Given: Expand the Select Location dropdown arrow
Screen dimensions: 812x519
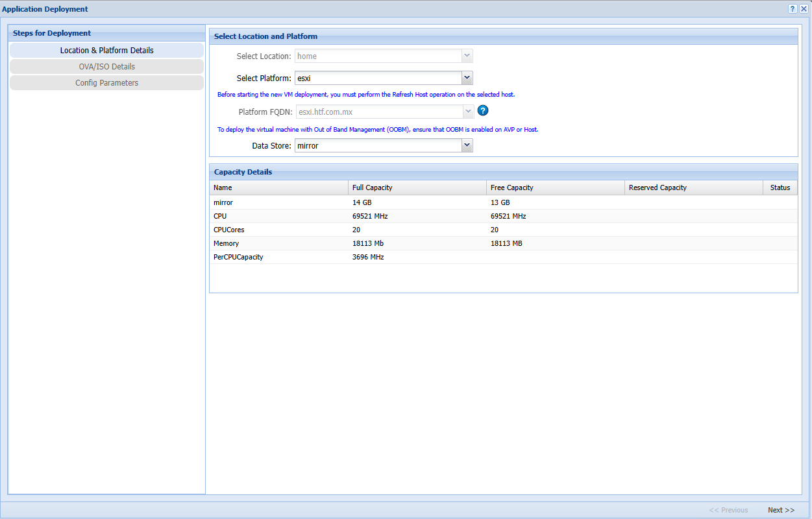Looking at the screenshot, I should pyautogui.click(x=467, y=56).
